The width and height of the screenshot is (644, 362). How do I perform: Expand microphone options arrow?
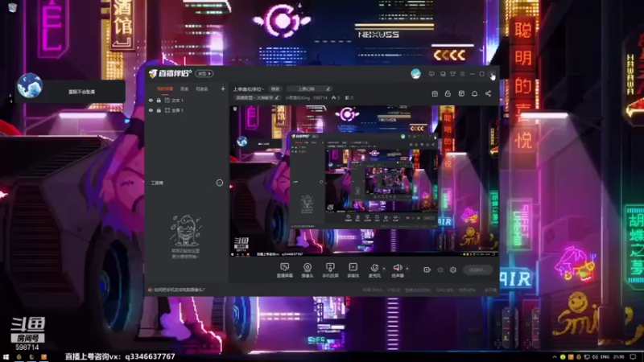[384, 269]
